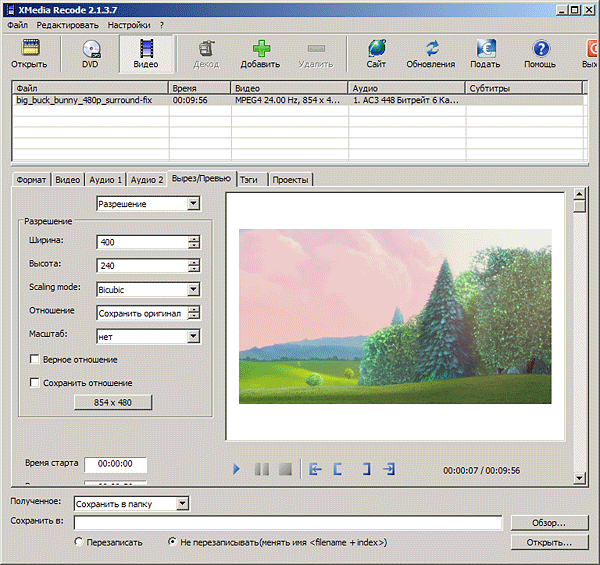Open the Файл menu

tap(18, 25)
